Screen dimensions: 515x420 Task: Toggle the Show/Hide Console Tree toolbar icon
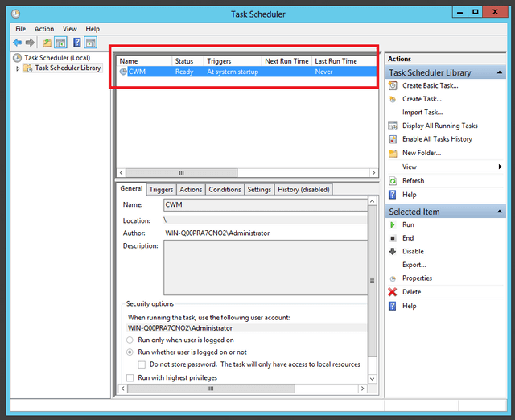61,43
